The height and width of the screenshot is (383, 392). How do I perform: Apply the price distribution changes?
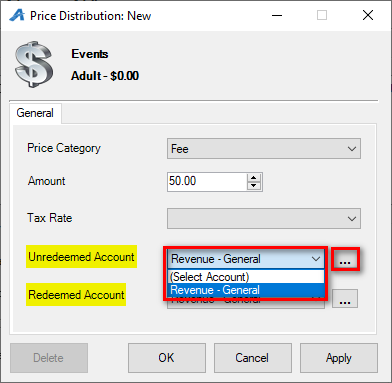click(339, 358)
